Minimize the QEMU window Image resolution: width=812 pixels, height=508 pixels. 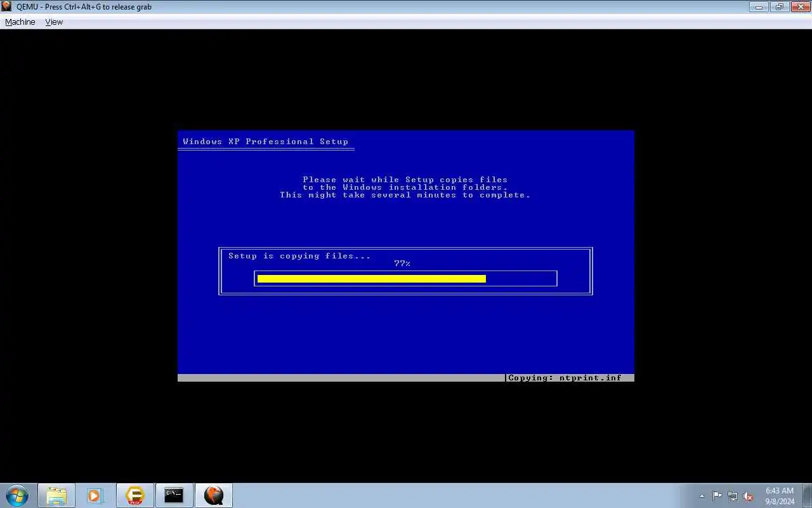point(759,7)
